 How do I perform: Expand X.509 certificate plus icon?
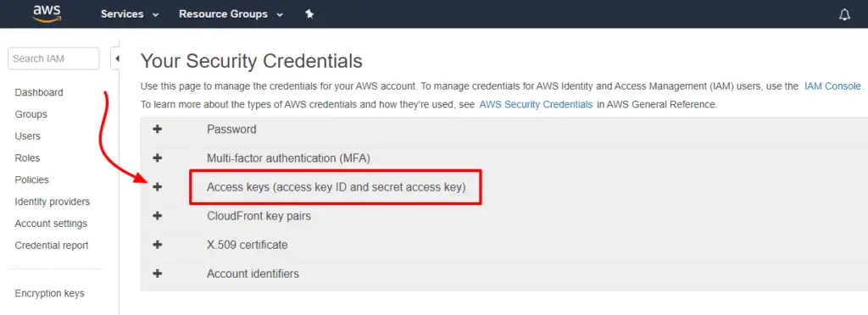tap(158, 244)
